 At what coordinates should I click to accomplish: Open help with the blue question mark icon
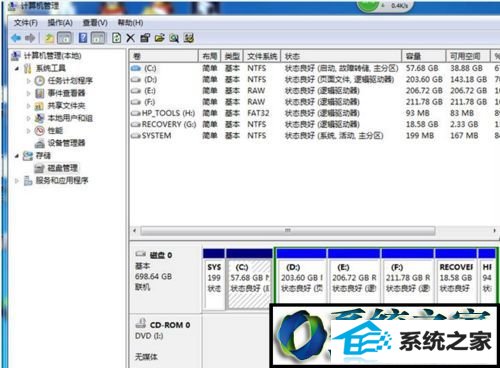point(83,38)
